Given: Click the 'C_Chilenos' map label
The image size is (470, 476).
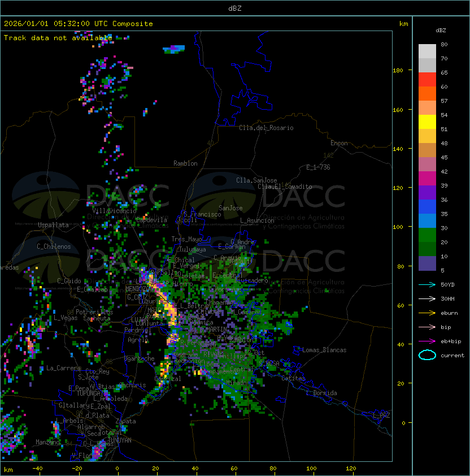Looking at the screenshot, I should (x=54, y=246).
